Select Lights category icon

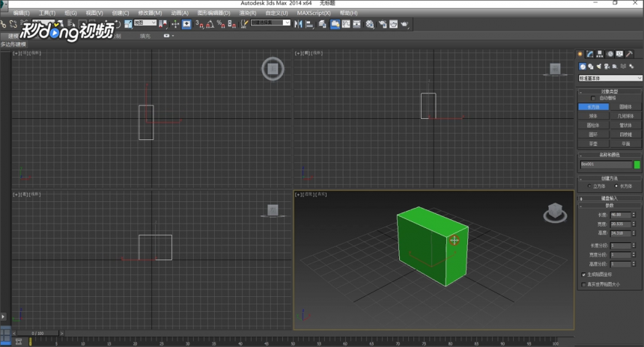click(x=599, y=67)
